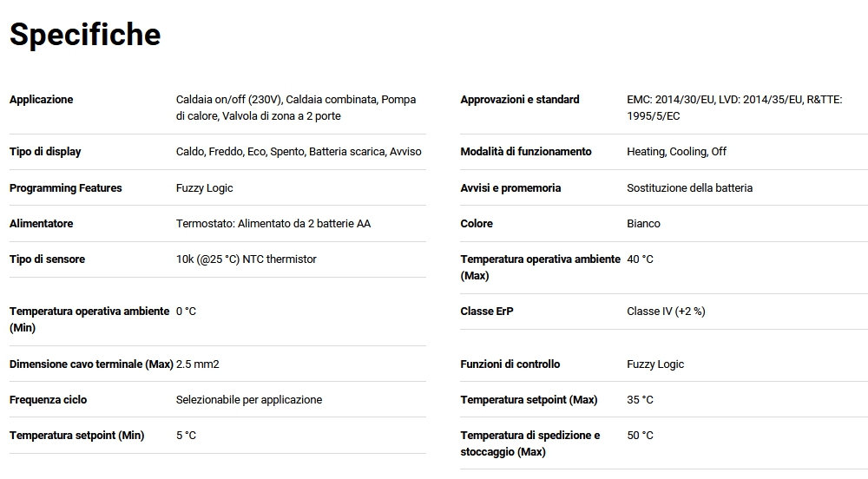Viewport: 868px width, 479px height.
Task: Click the Funzioni di controllo label
Action: pyautogui.click(x=510, y=364)
